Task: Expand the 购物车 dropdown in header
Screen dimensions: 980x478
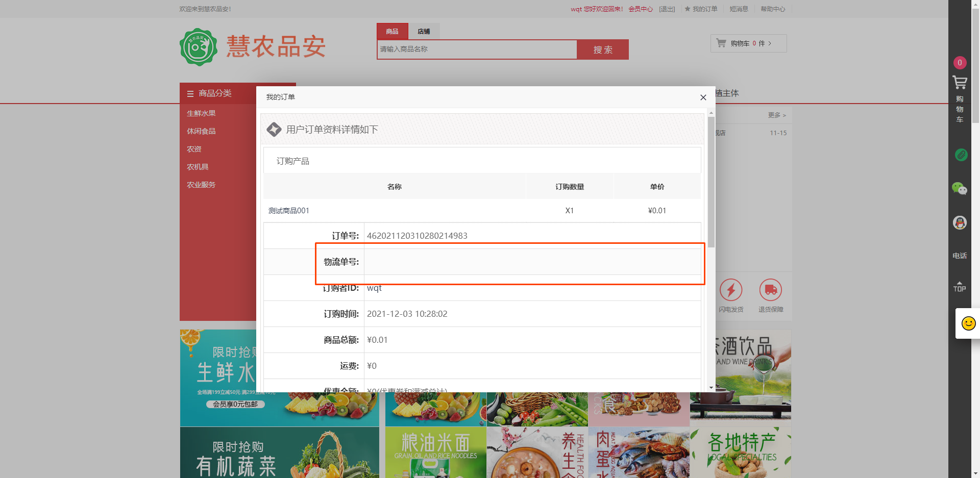Action: click(x=748, y=43)
